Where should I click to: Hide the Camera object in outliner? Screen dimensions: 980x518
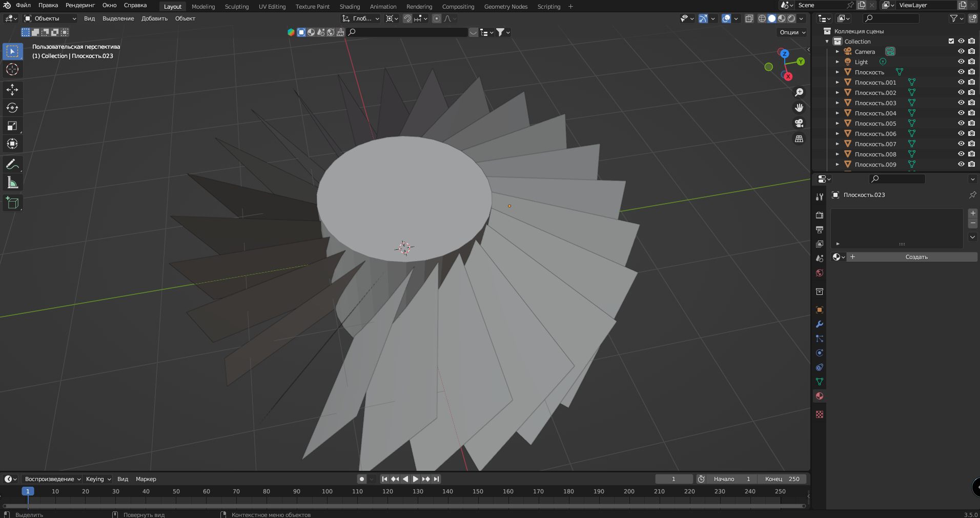(x=961, y=51)
